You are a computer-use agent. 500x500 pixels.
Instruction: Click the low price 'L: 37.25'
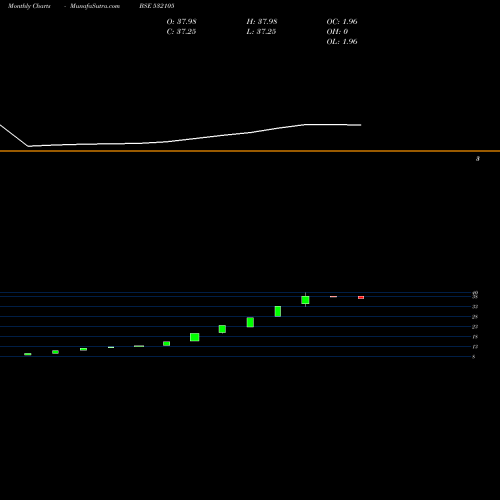tap(261, 32)
